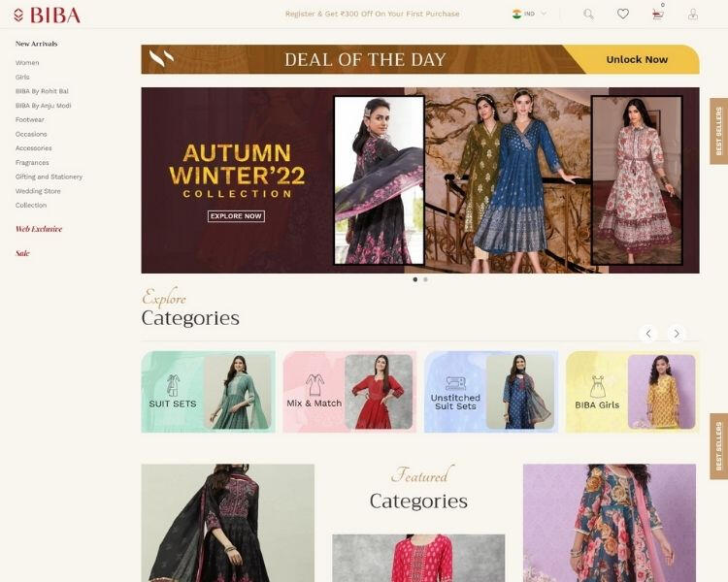Screen dimensions: 728x582
Task: Show next categories with right arrow
Action: pos(677,334)
